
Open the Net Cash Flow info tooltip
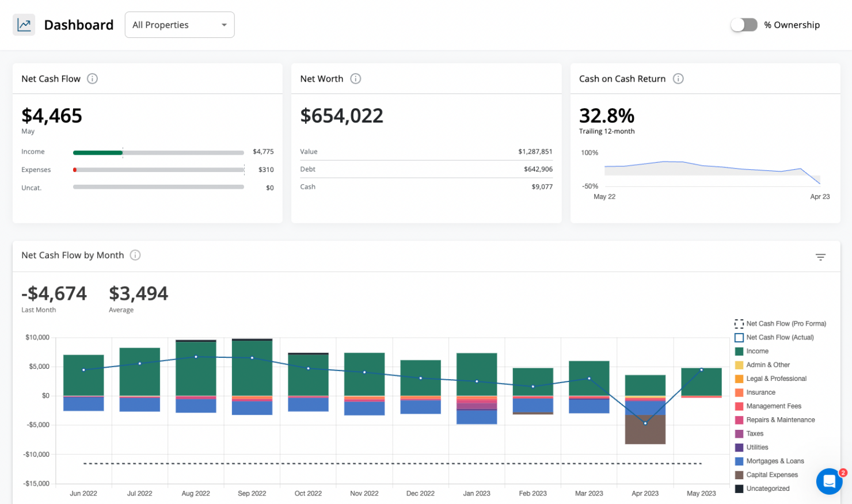coord(92,79)
